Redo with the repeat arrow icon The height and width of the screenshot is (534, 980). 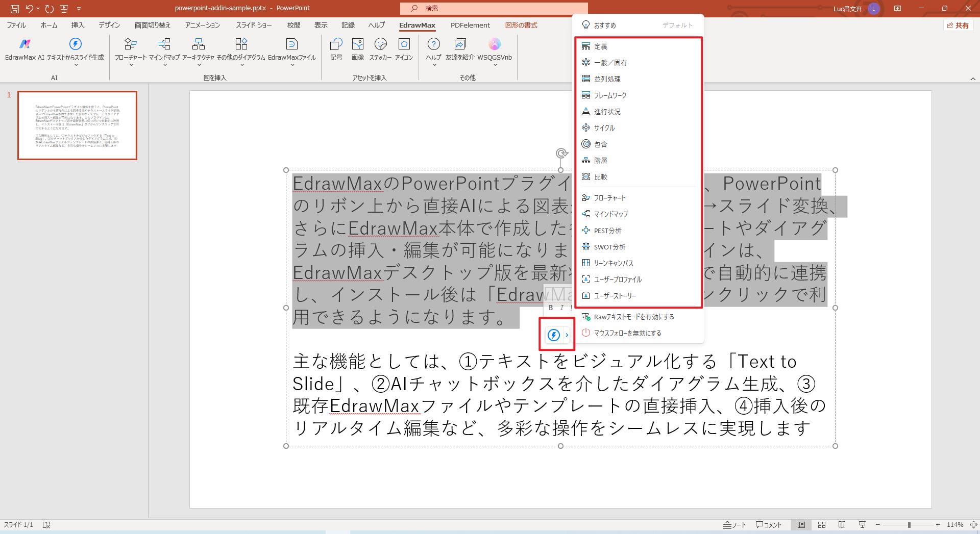click(x=49, y=9)
